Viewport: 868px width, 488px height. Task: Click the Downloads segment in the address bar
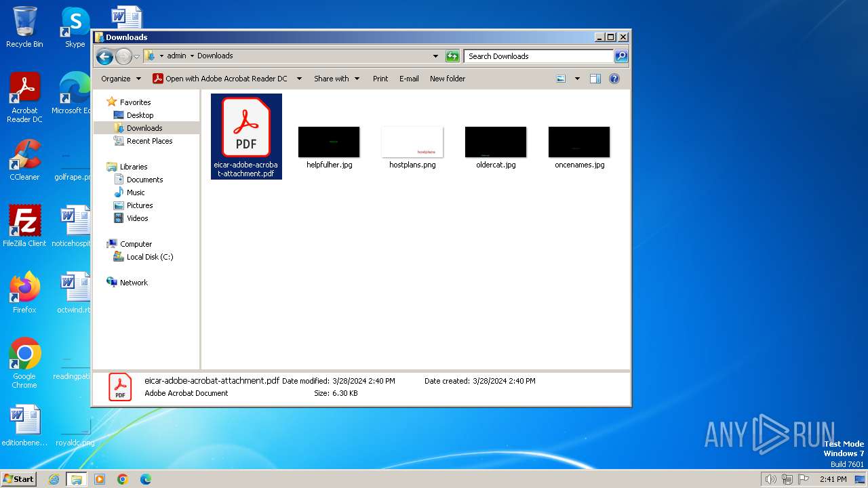215,56
